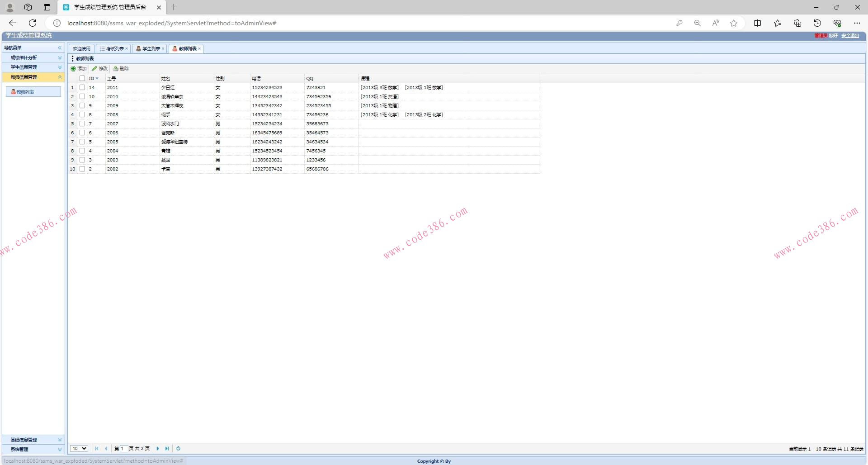The image size is (868, 465).
Task: Click the 添加 add teacher button
Action: tap(79, 69)
